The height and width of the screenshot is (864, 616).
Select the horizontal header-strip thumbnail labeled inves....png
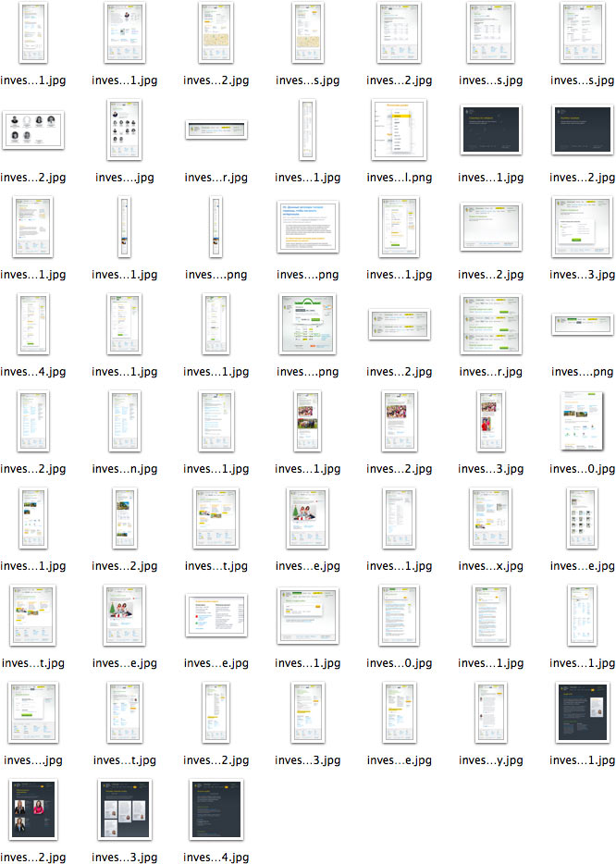tap(582, 324)
